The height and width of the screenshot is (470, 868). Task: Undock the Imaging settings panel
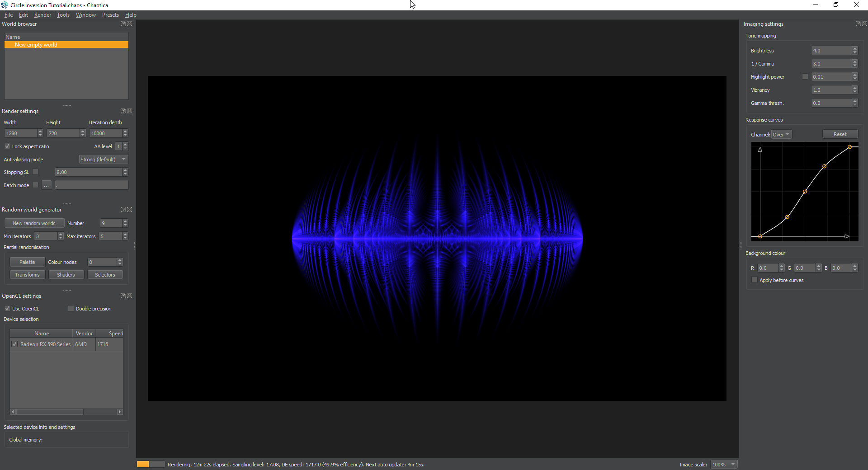click(858, 24)
